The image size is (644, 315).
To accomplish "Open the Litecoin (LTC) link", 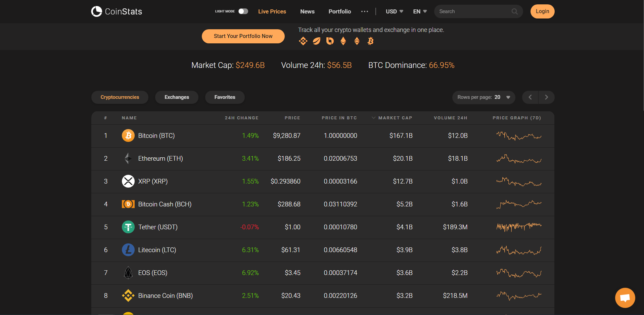I will 157,250.
